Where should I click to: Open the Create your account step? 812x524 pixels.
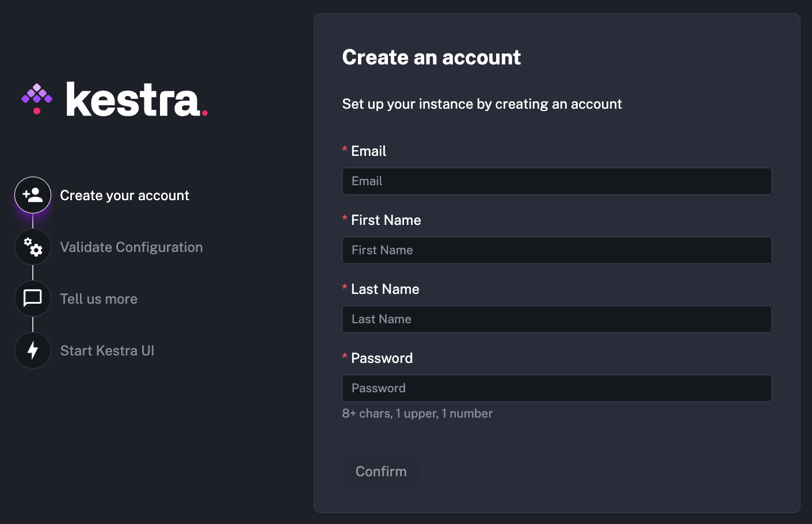point(125,195)
